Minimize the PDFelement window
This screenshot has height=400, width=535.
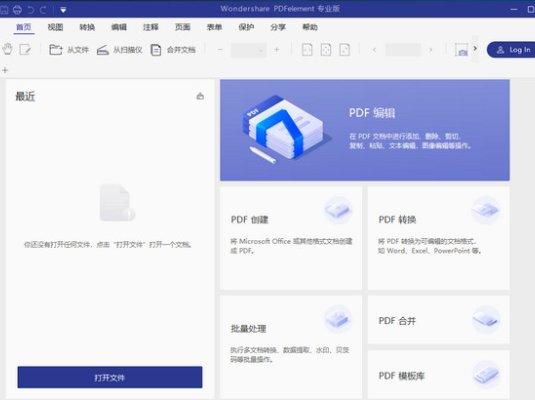[x=514, y=10]
